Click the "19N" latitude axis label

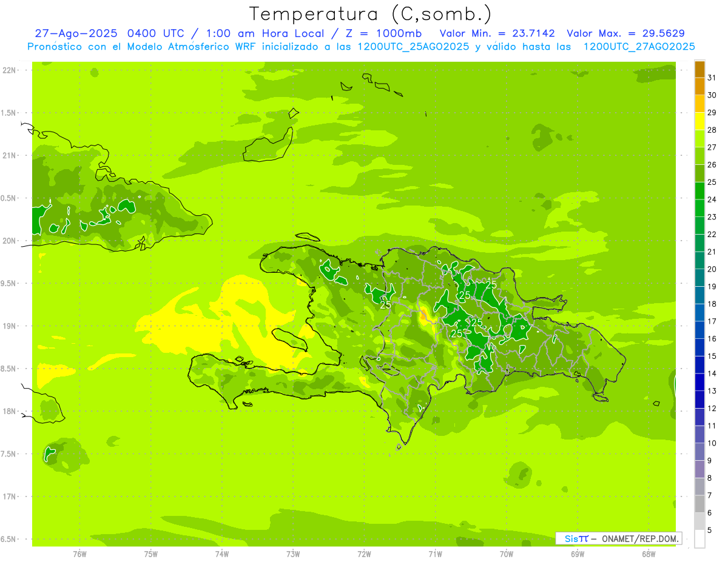tap(8, 326)
